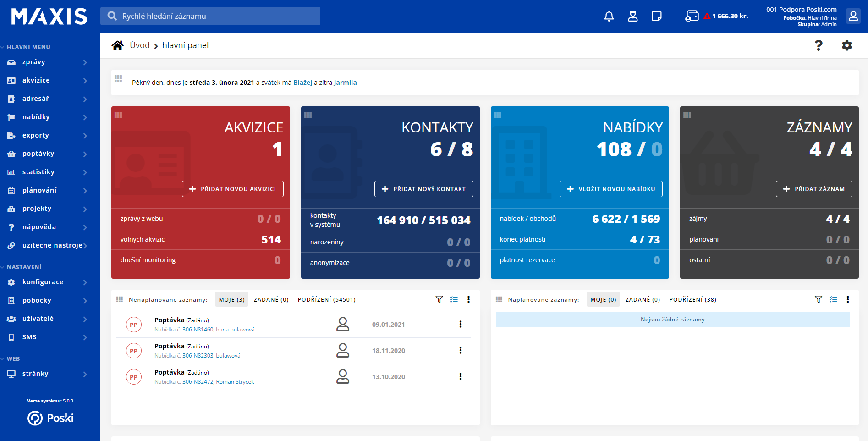
Task: Click the grid handle on NABÍDKY card
Action: click(x=498, y=115)
